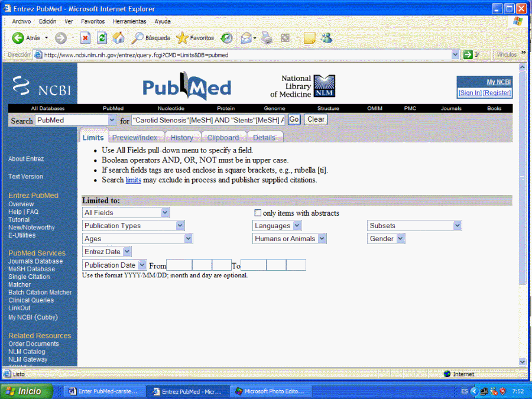Click the Print icon in toolbar
532x399 pixels.
coord(267,38)
